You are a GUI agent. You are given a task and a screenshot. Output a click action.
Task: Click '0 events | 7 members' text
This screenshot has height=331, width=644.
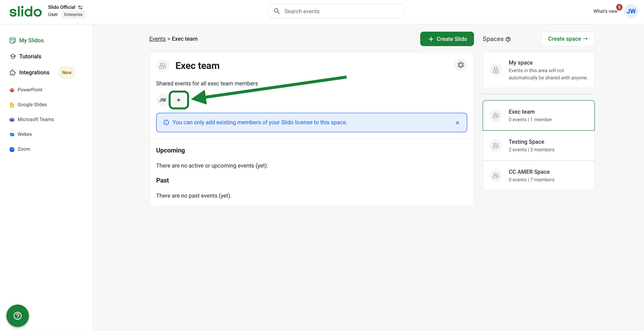click(531, 180)
